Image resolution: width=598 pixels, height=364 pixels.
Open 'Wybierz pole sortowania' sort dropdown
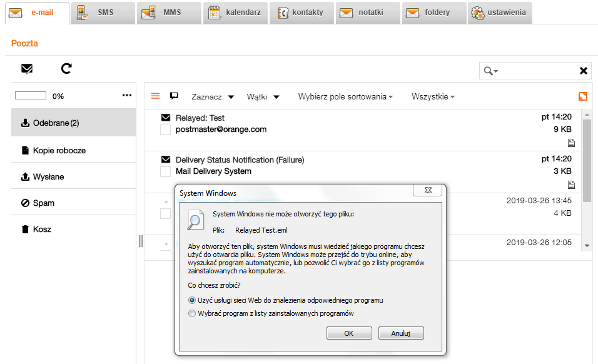[345, 97]
